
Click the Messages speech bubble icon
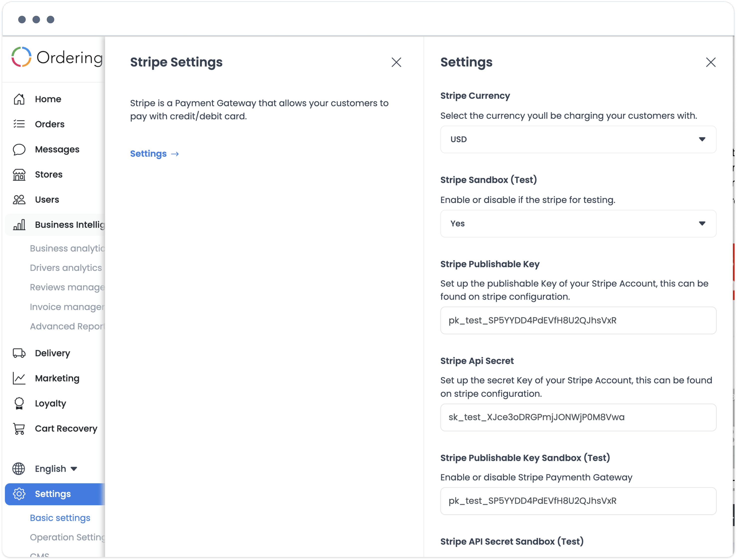19,149
